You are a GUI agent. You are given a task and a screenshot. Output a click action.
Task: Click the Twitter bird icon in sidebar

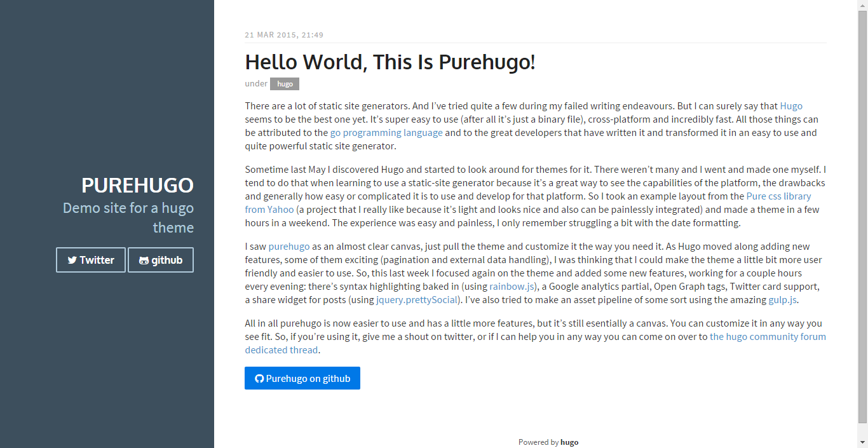(72, 260)
